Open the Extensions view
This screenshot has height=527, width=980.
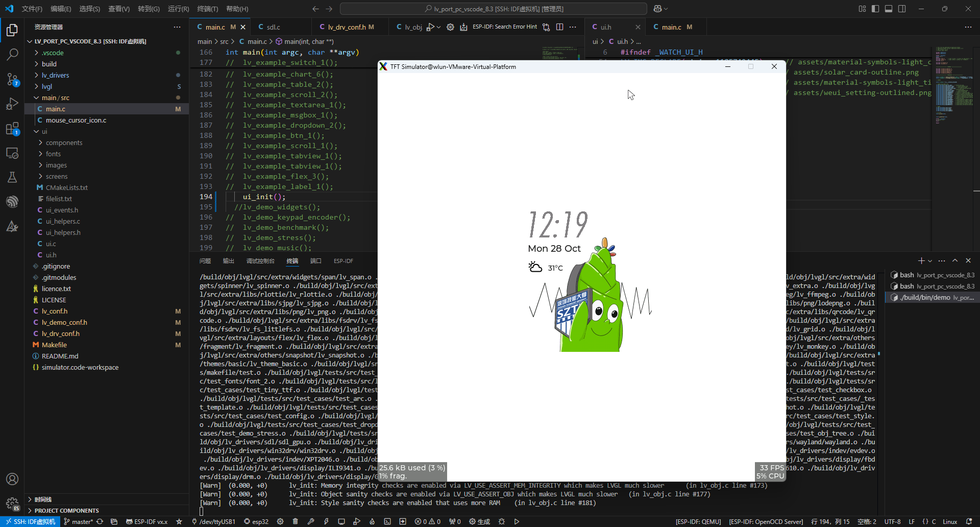[x=12, y=128]
